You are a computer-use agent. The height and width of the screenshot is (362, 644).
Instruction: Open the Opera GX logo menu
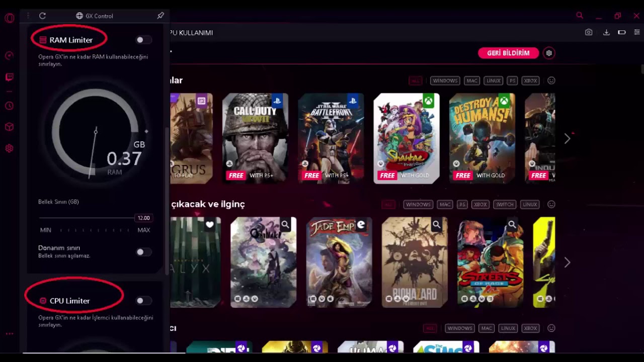pyautogui.click(x=9, y=19)
